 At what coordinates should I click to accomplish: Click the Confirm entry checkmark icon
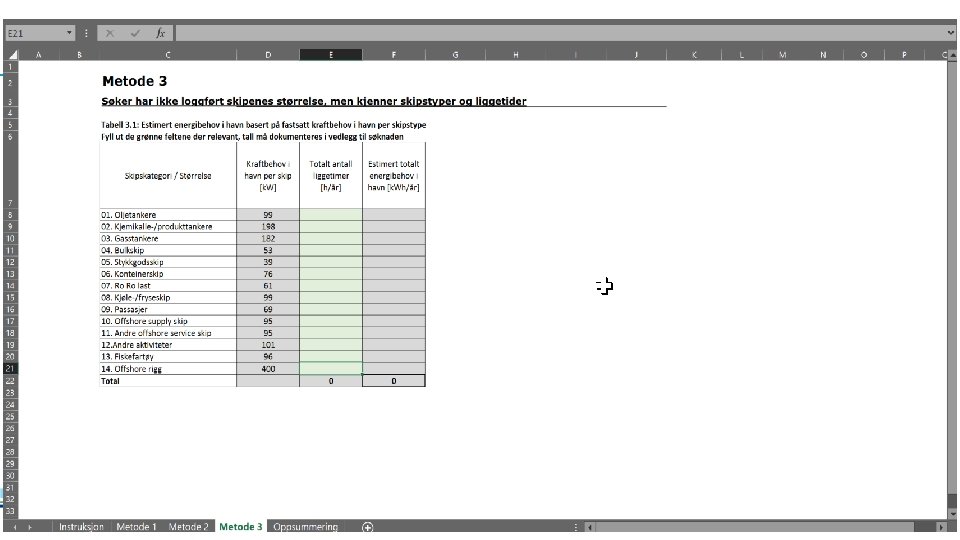point(135,33)
